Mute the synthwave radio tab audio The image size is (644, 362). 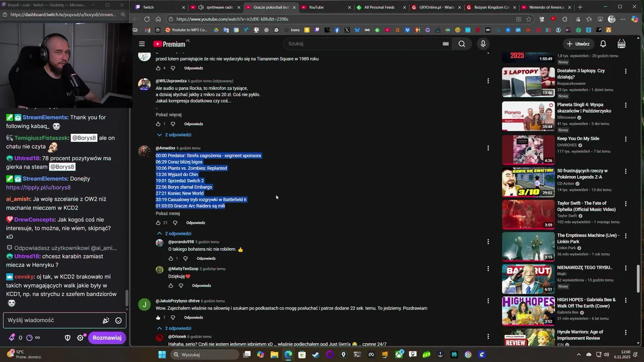tap(201, 7)
